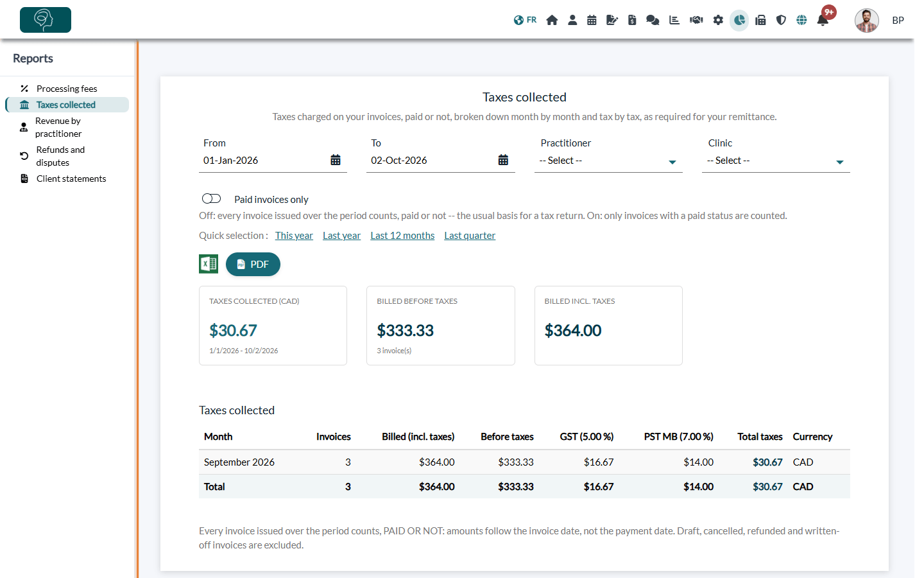Open the From date calendar picker
Image resolution: width=924 pixels, height=578 pixels.
point(336,160)
